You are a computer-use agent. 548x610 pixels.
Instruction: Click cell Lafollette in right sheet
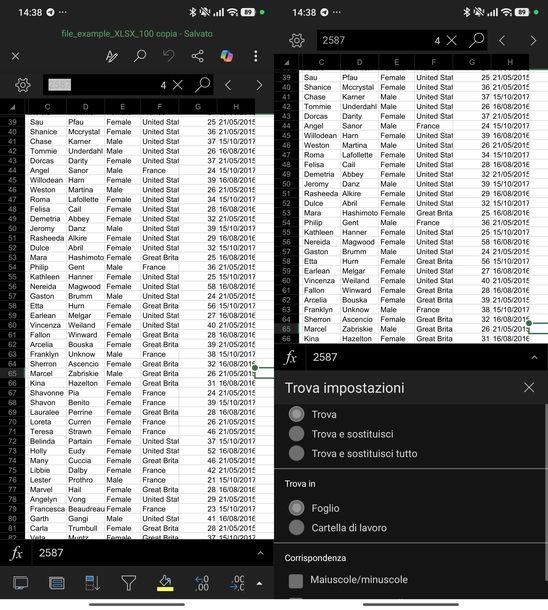point(360,155)
